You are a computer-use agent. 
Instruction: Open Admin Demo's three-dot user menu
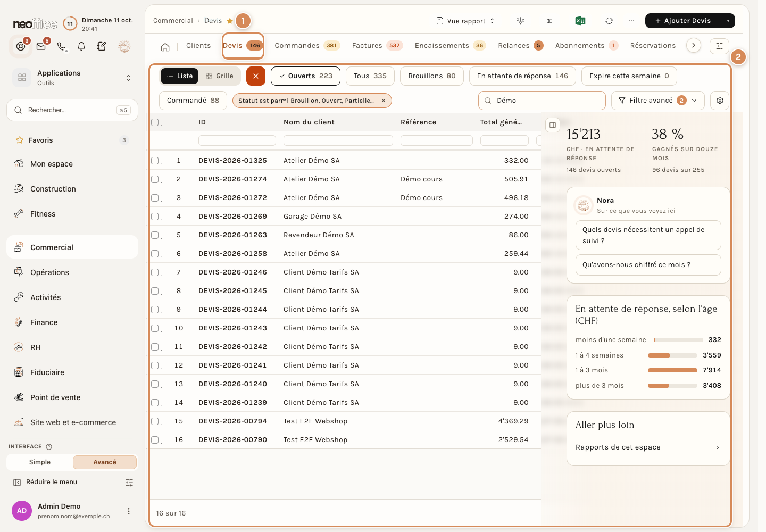pos(128,511)
